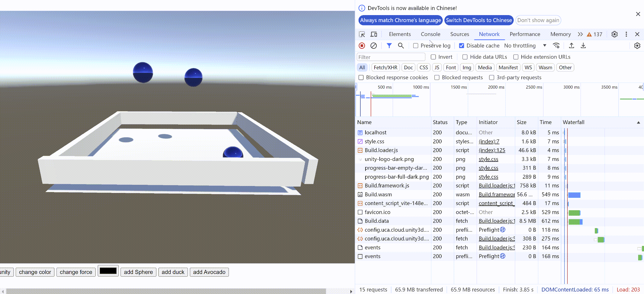This screenshot has width=644, height=294.
Task: Click Always match Chrome's language
Action: click(x=401, y=20)
